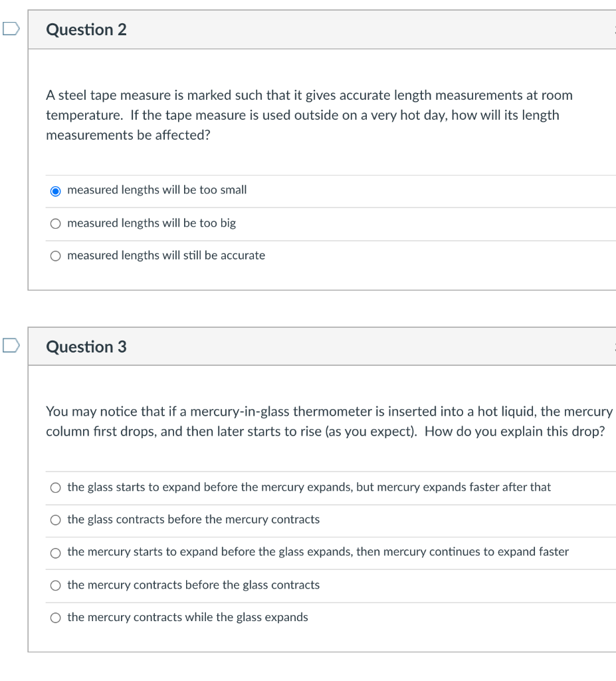616x681 pixels.
Task: Click answer label 'measured lengths will be too small'
Action: click(x=157, y=190)
